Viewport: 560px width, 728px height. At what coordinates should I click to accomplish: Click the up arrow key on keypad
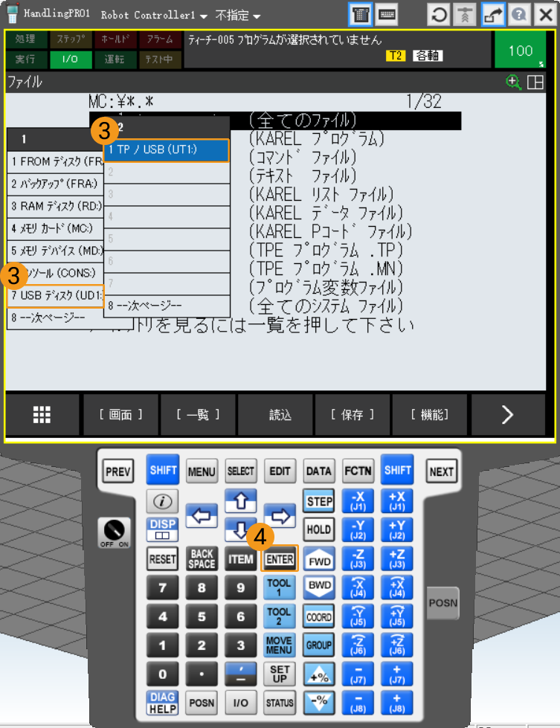point(240,501)
